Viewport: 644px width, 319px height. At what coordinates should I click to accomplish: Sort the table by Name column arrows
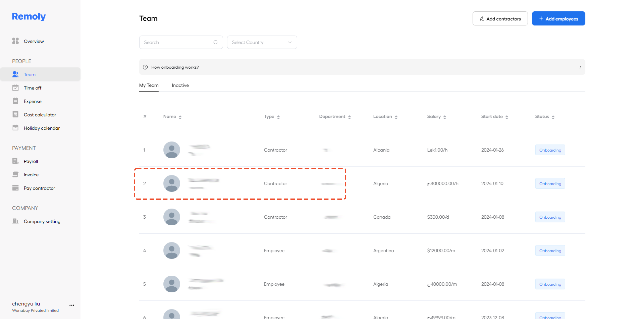click(x=180, y=117)
